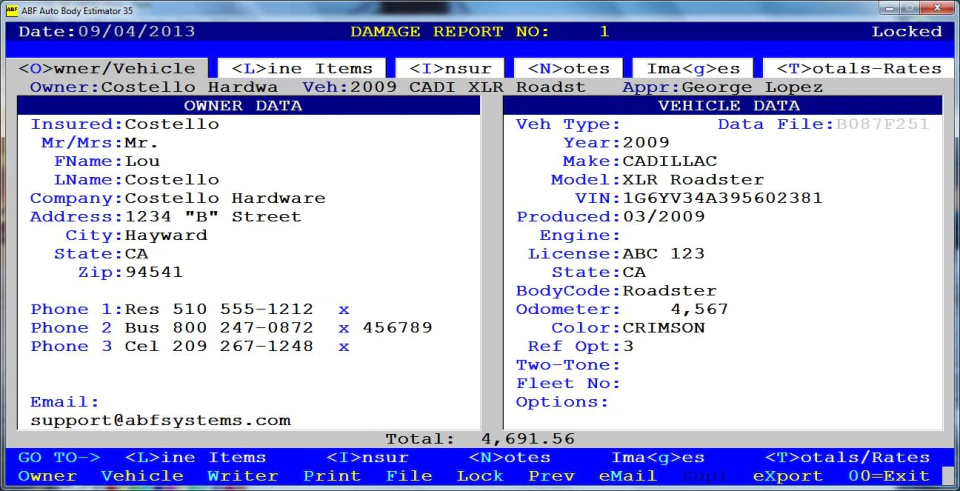Click the VIN field value

(x=722, y=198)
